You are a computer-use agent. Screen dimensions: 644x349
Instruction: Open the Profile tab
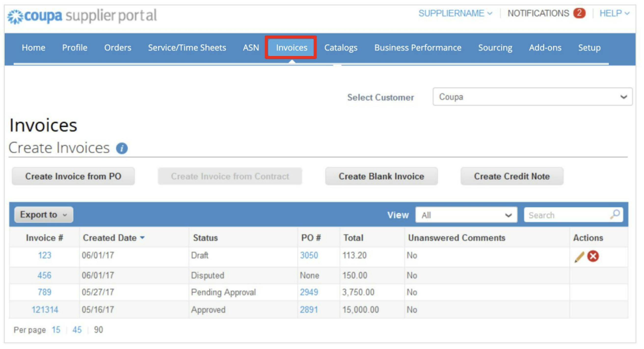click(x=75, y=48)
